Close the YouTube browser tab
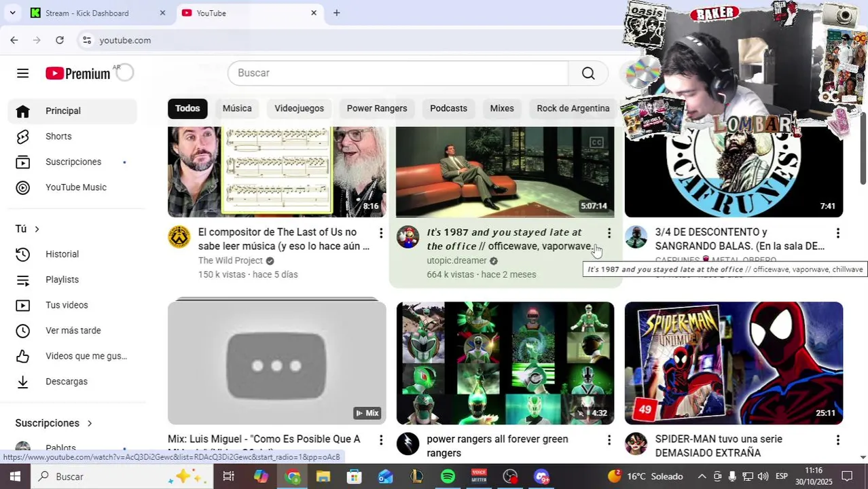Screen dimensions: 868x489 (x=314, y=13)
